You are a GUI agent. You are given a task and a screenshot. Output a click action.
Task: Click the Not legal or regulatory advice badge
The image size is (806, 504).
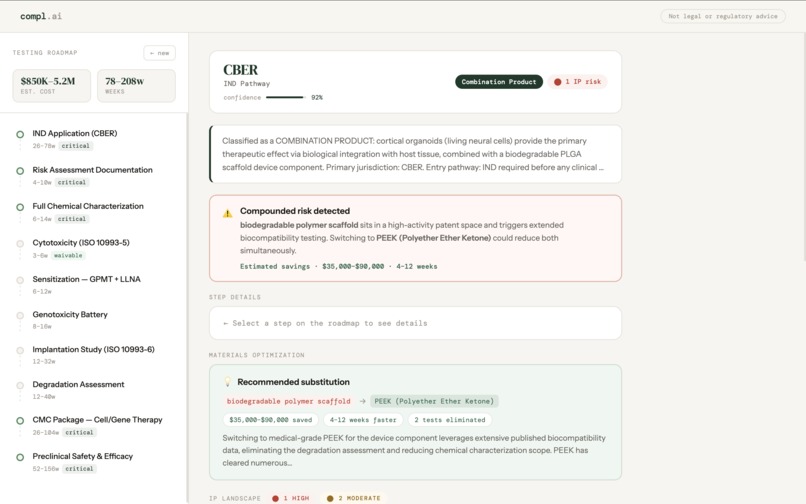tap(723, 16)
